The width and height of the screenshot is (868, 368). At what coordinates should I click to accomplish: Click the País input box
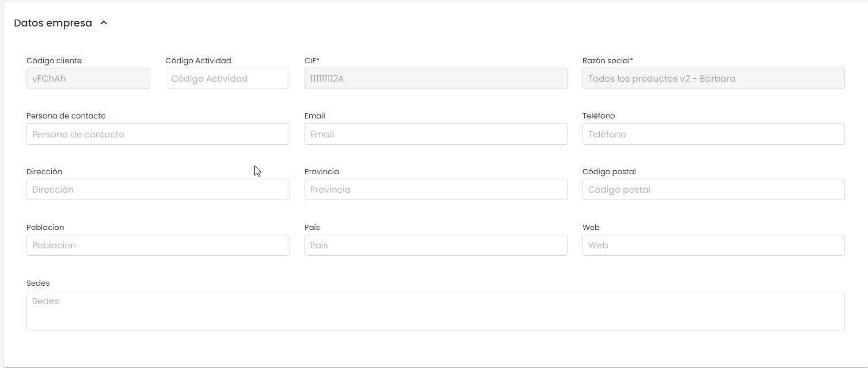(x=435, y=246)
